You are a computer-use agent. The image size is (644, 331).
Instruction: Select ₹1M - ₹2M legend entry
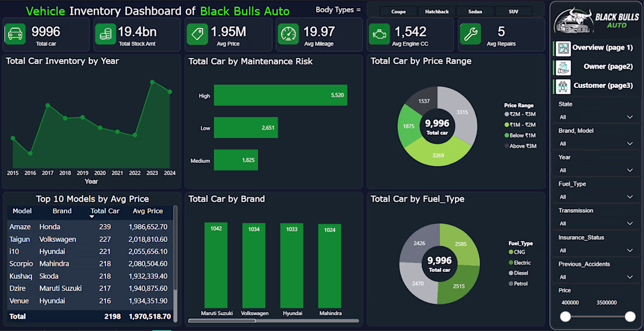click(520, 125)
